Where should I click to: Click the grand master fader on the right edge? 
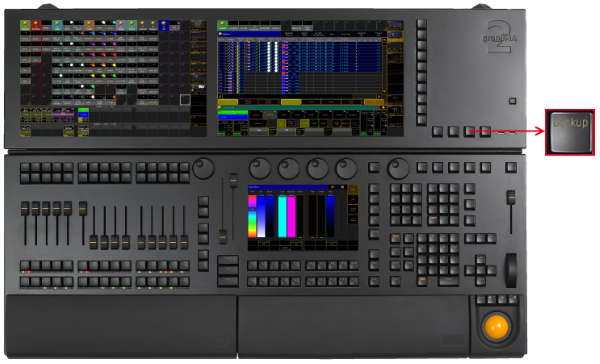click(511, 198)
